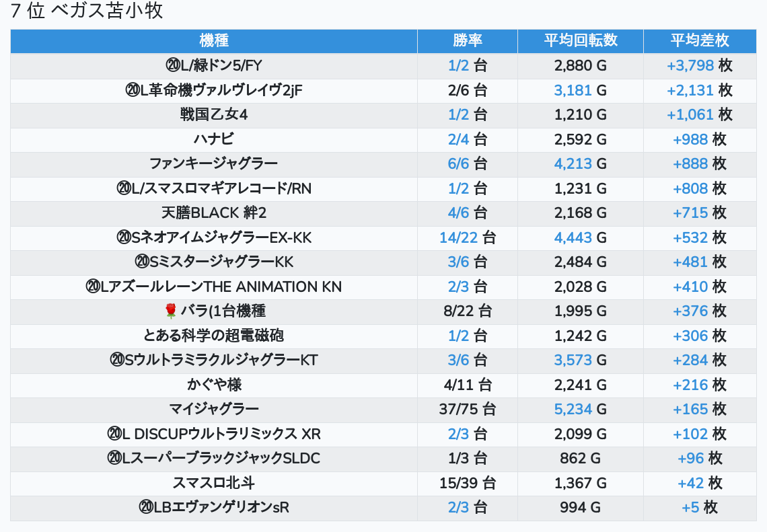Image resolution: width=767 pixels, height=532 pixels.
Task: Select the 戦国乙女4 machine row name
Action: 214,114
